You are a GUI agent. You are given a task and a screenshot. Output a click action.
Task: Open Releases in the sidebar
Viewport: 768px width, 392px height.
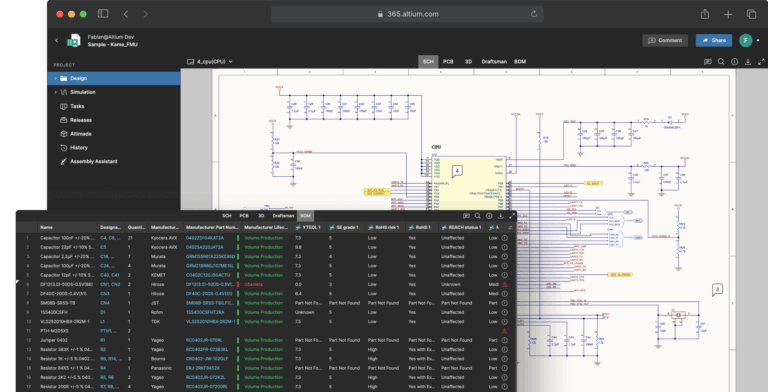pos(80,120)
